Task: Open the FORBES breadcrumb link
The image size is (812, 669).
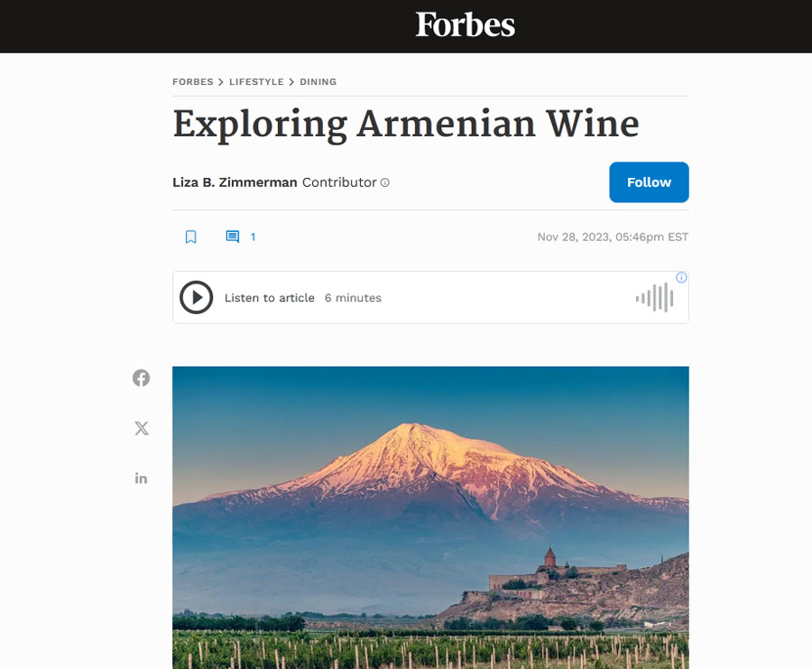Action: pos(193,82)
